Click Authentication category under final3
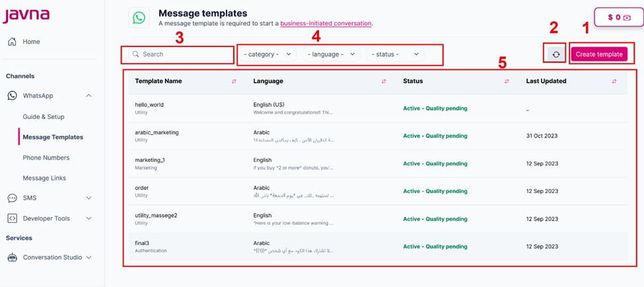 (151, 251)
